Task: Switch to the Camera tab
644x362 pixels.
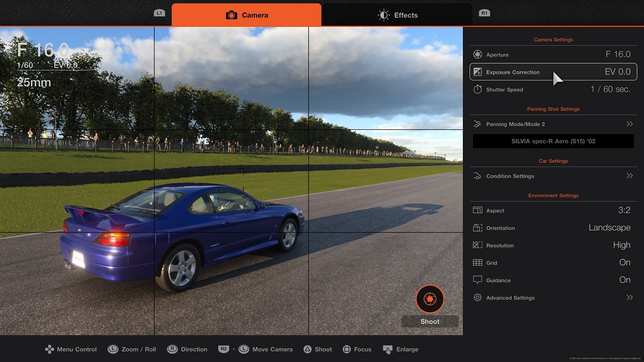Action: point(247,15)
